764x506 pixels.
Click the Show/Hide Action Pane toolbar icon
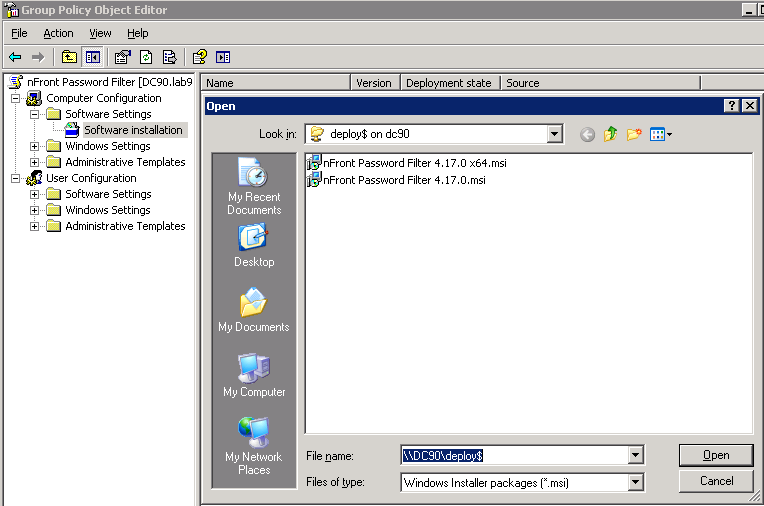click(x=223, y=58)
